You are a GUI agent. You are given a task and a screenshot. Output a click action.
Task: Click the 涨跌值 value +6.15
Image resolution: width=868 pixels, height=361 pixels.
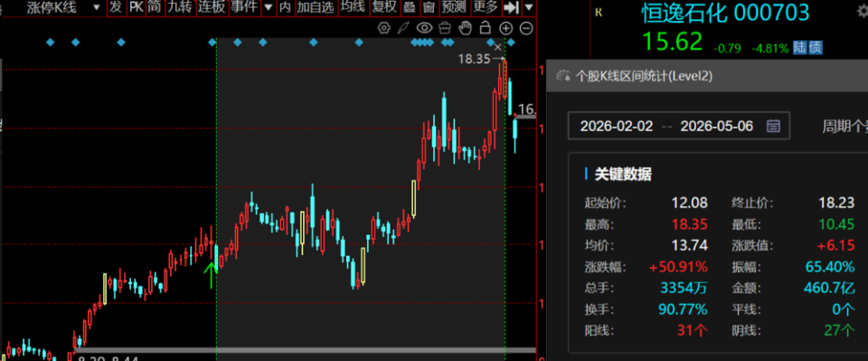(835, 245)
